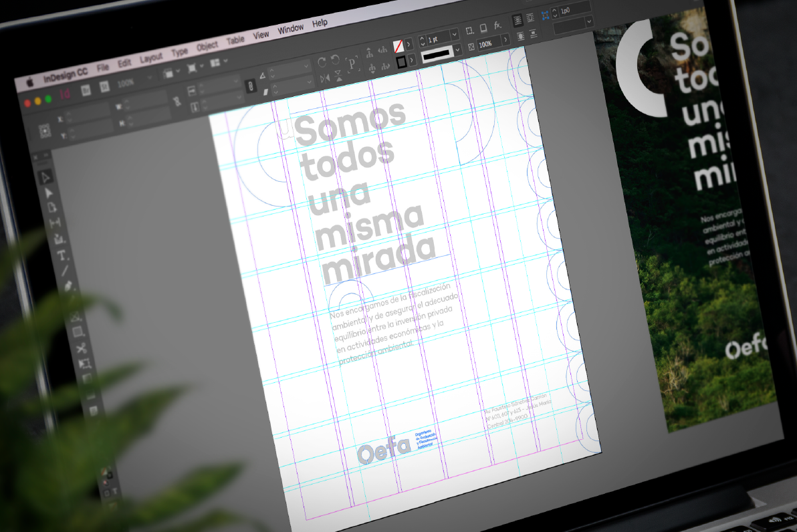Open the stroke weight dropdown
Viewport: 797px width, 532px height.
coord(455,33)
